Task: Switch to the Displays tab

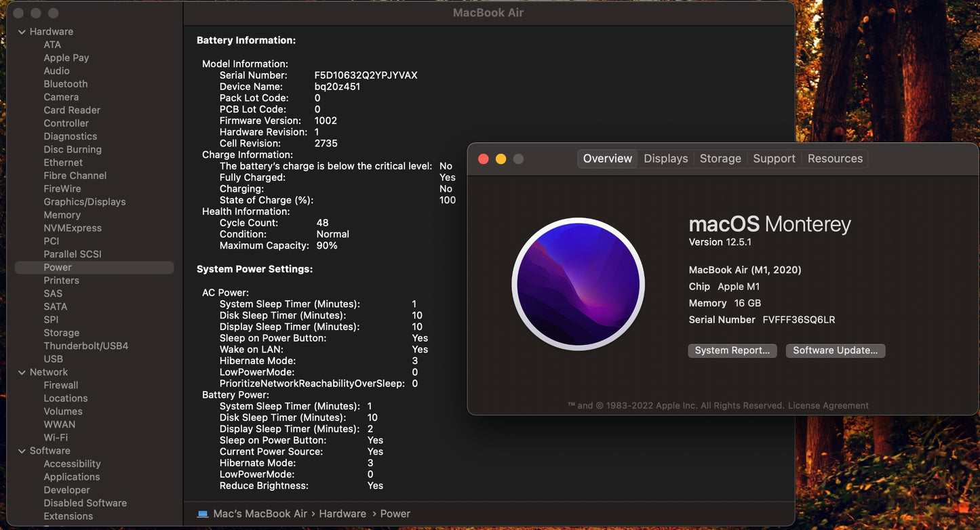Action: [x=665, y=159]
